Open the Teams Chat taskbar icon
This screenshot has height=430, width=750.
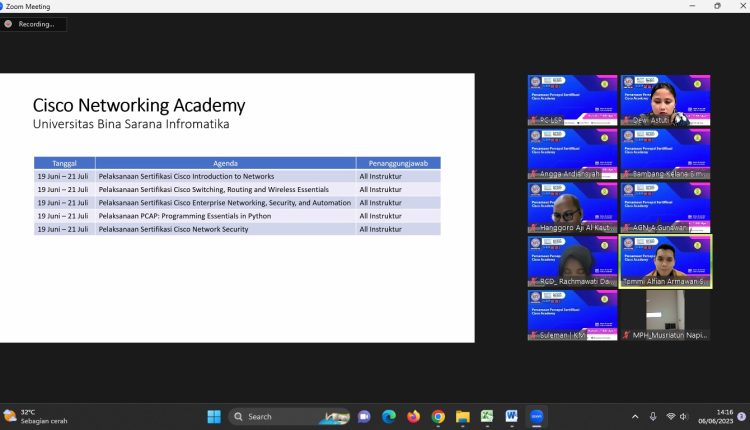click(364, 417)
